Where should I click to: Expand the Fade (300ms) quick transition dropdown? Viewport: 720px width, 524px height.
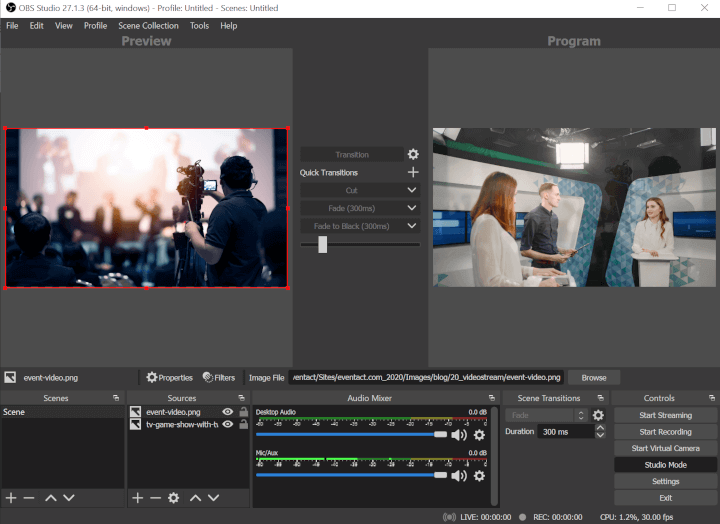click(412, 208)
